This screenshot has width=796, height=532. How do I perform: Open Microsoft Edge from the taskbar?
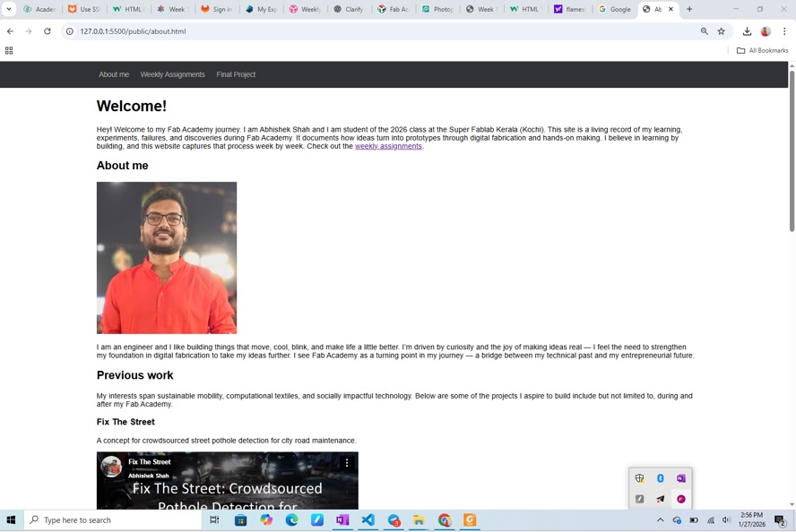click(x=291, y=519)
